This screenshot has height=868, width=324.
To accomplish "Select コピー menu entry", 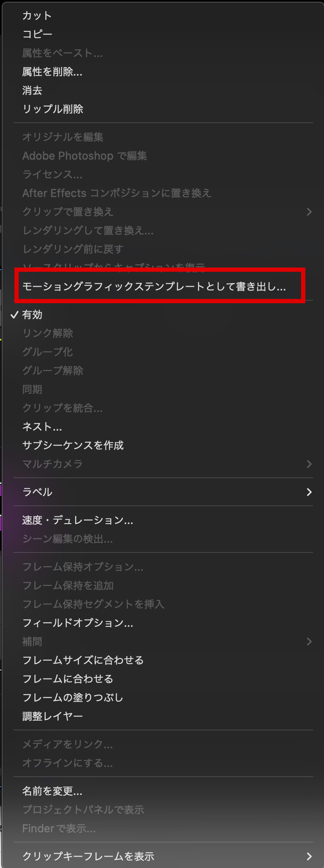I will (37, 34).
